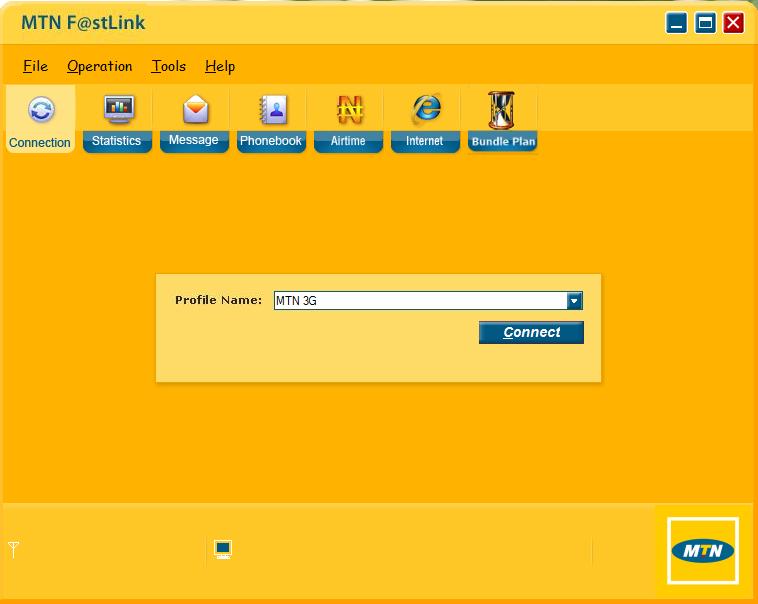This screenshot has width=758, height=604.
Task: Open the File menu
Action: (x=35, y=66)
